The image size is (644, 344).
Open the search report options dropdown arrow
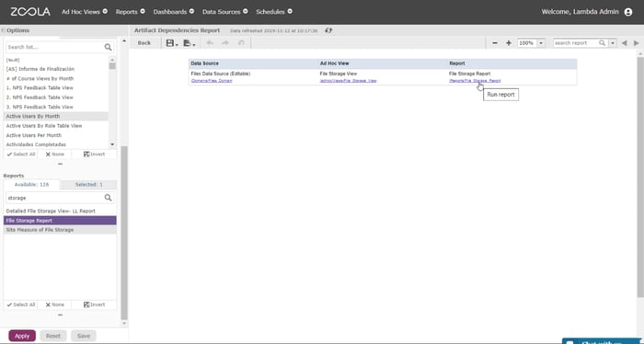pos(613,43)
